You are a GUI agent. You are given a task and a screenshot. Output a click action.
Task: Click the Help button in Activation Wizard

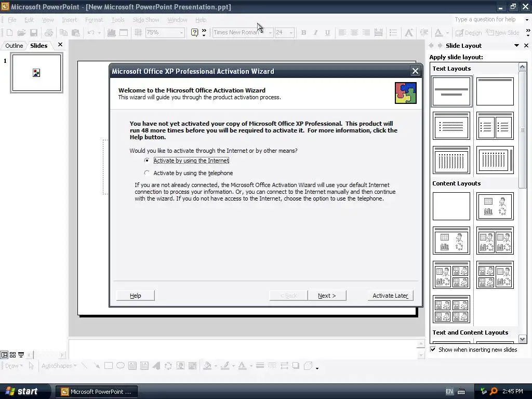click(136, 296)
